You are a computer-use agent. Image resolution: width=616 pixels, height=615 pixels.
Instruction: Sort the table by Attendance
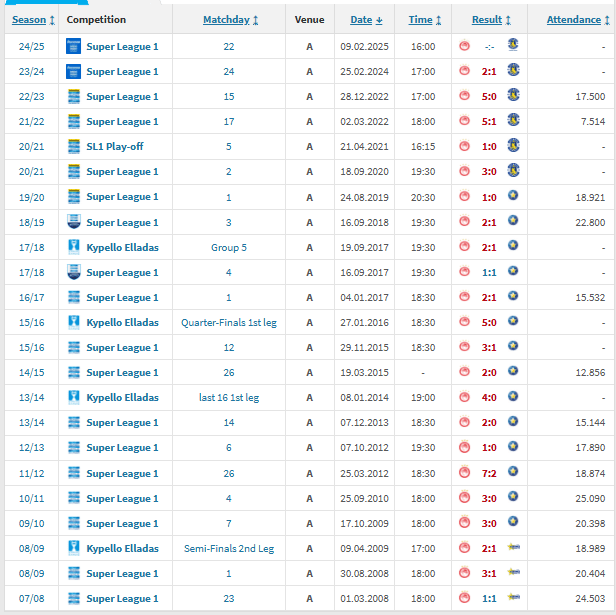573,20
